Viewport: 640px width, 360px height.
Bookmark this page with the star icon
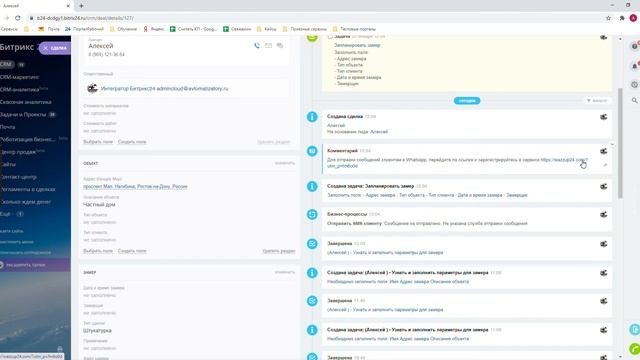[608, 18]
